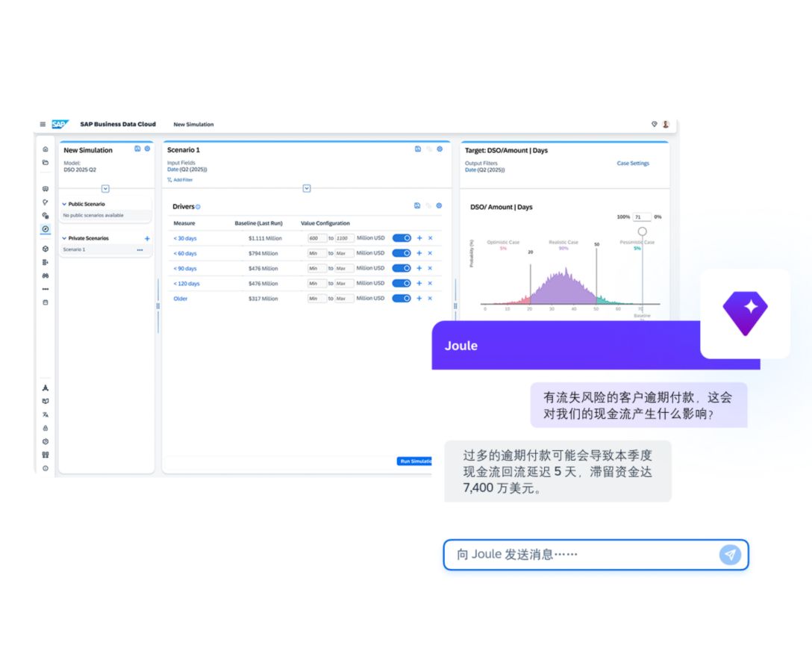Click the send message arrow button
Image resolution: width=812 pixels, height=672 pixels.
point(730,554)
